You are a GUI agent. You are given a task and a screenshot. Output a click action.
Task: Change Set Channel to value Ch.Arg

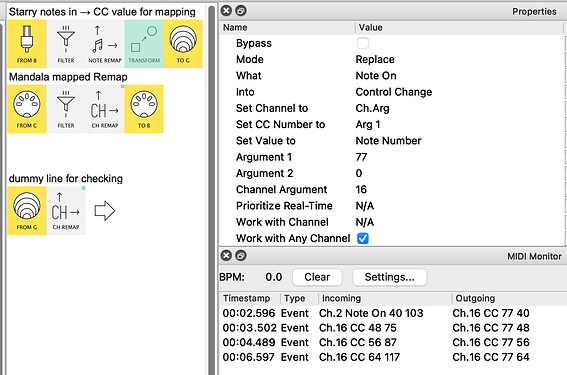pyautogui.click(x=372, y=108)
